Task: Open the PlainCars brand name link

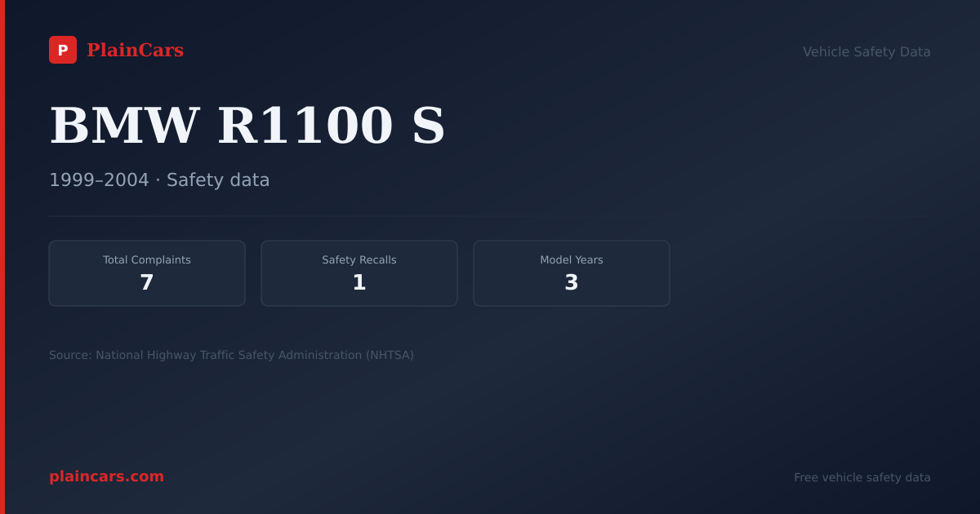Action: [x=135, y=51]
